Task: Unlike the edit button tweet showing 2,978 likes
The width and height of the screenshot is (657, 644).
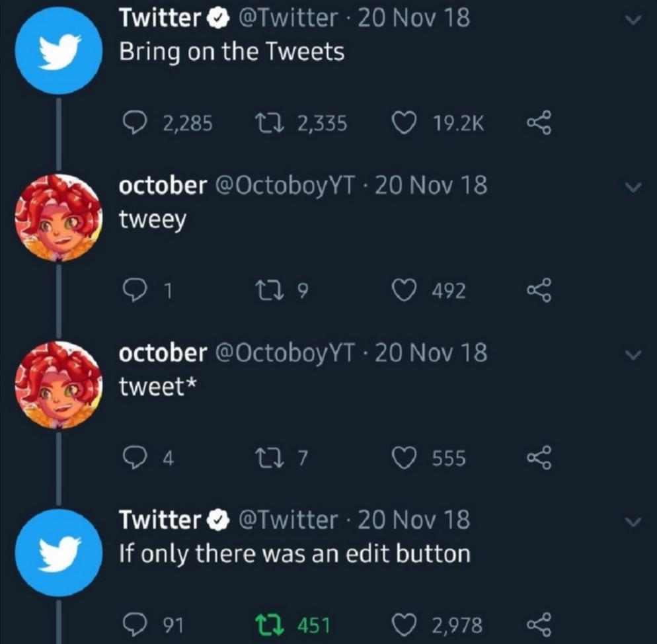Action: point(405,622)
